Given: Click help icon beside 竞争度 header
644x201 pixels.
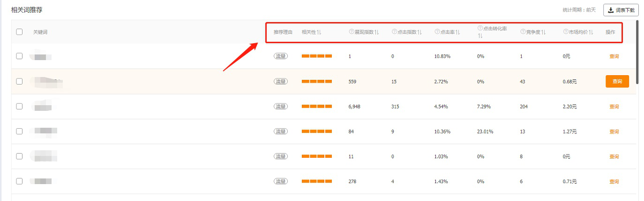Looking at the screenshot, I should click(523, 32).
